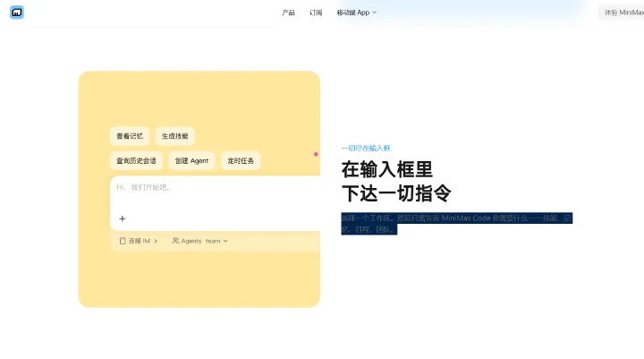
Task: Click the 在输入框里 heading
Action: [x=387, y=169]
